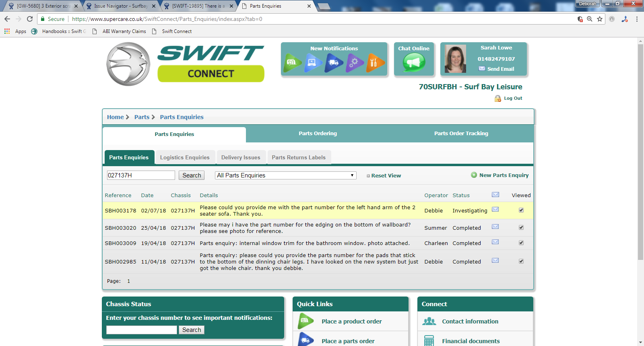Open the Delivery Issues sub-tab
The width and height of the screenshot is (644, 346).
pyautogui.click(x=241, y=157)
